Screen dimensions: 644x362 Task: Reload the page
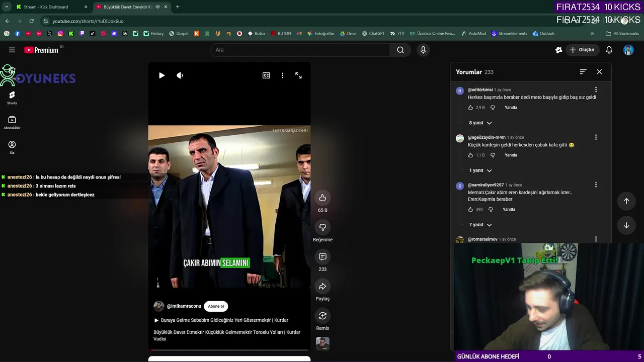(31, 21)
